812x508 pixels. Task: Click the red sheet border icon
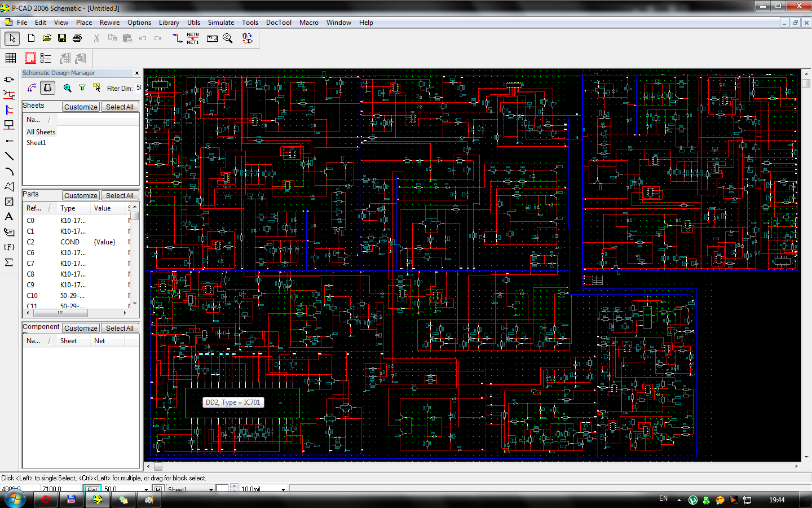pyautogui.click(x=30, y=58)
